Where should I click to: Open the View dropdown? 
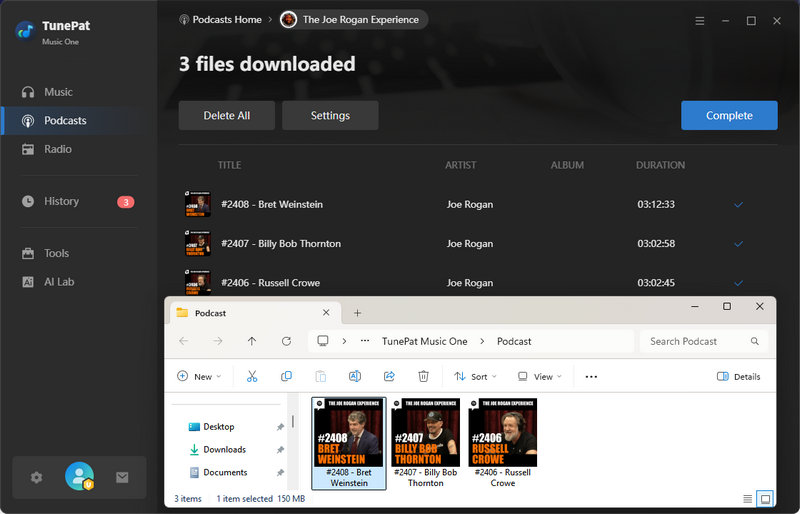[x=540, y=376]
